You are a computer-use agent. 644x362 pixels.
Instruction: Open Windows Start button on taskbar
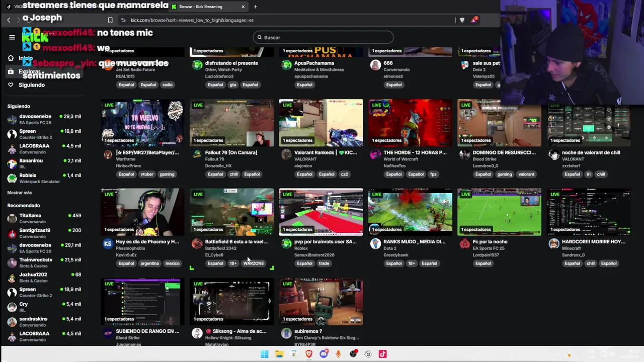point(264,354)
